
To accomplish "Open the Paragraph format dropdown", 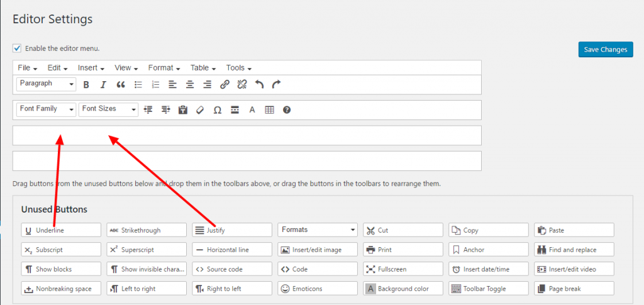I will pos(47,84).
